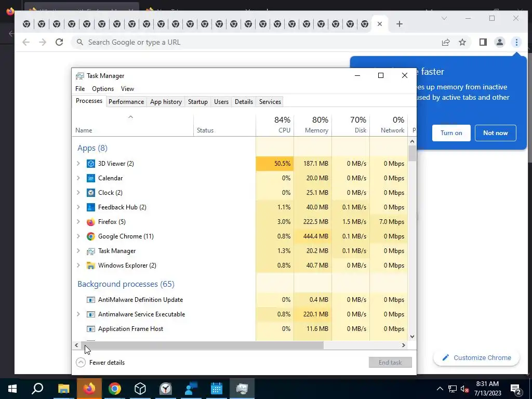Click the Google Chrome process icon in Task Manager

(x=90, y=236)
